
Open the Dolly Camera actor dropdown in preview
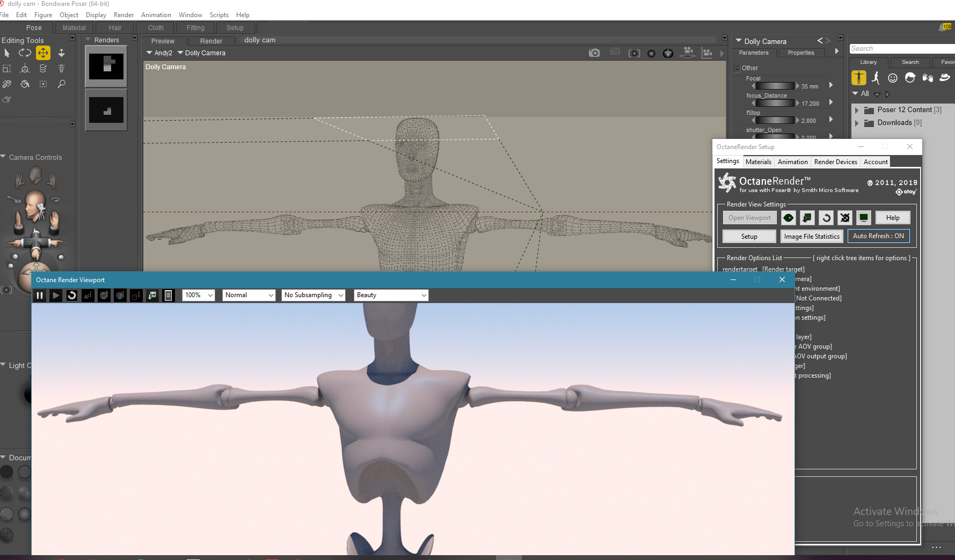201,53
